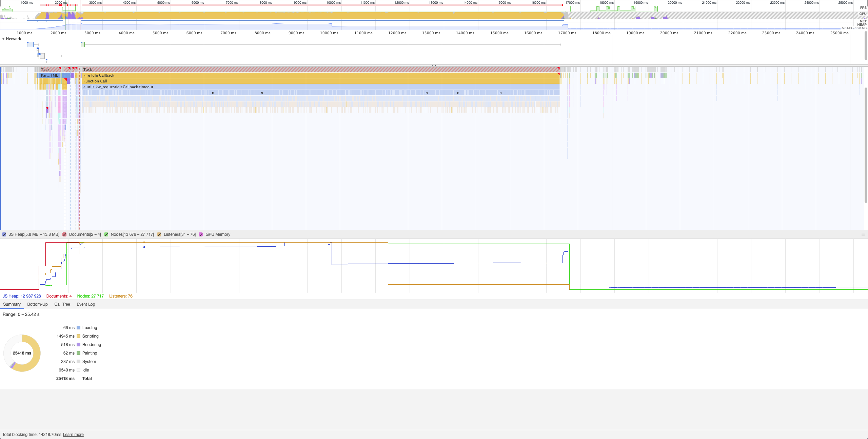The image size is (868, 439).
Task: Uncheck the JS Heap checkbox
Action: tap(4, 234)
